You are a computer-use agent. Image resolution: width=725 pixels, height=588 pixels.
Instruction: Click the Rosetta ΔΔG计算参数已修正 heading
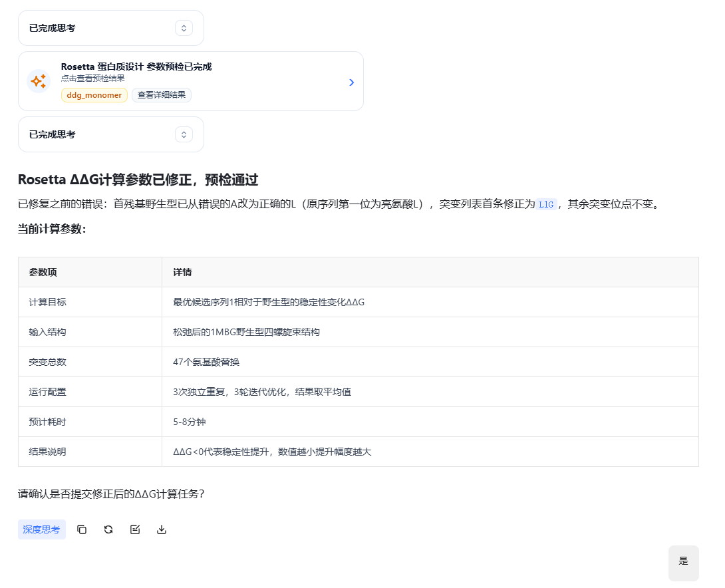point(138,180)
